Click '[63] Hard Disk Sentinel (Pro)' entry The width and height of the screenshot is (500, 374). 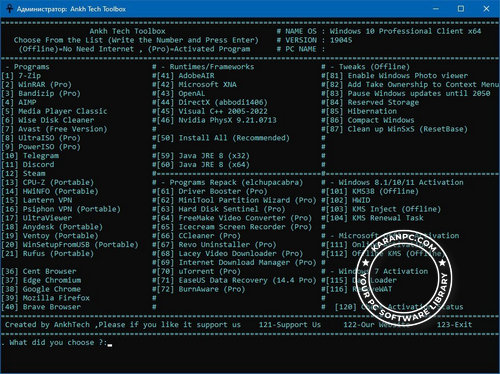(x=221, y=209)
